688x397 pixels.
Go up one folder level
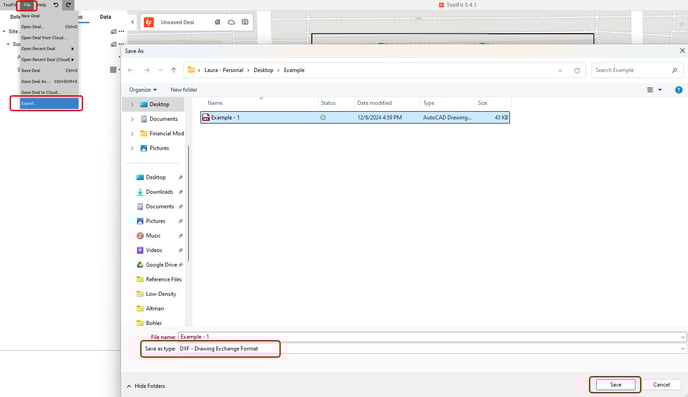tap(174, 70)
